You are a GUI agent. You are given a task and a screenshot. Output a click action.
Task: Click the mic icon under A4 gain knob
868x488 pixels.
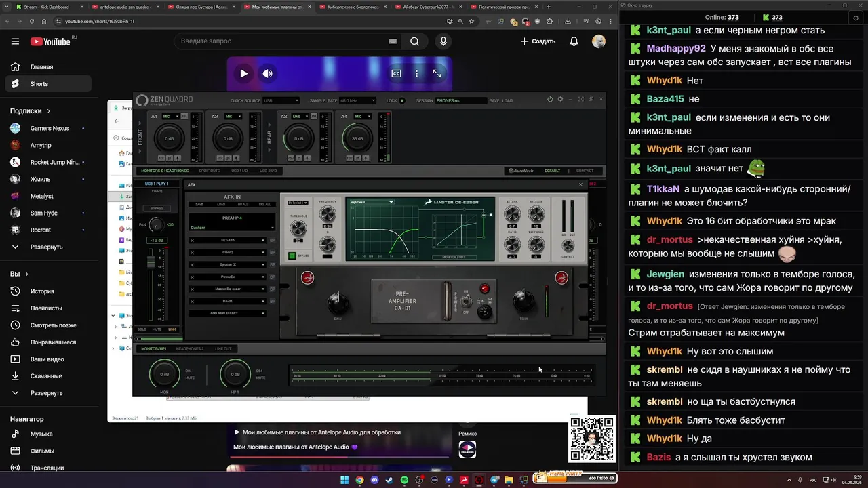(366, 158)
